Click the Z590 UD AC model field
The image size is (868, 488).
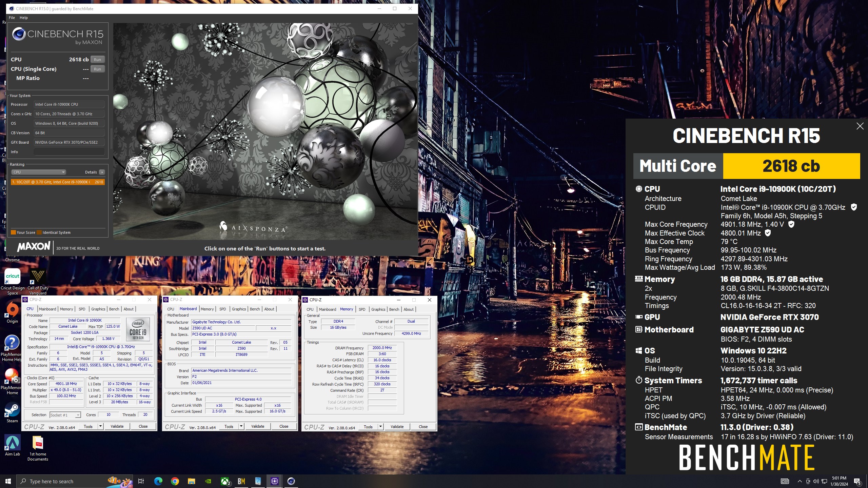coord(223,328)
